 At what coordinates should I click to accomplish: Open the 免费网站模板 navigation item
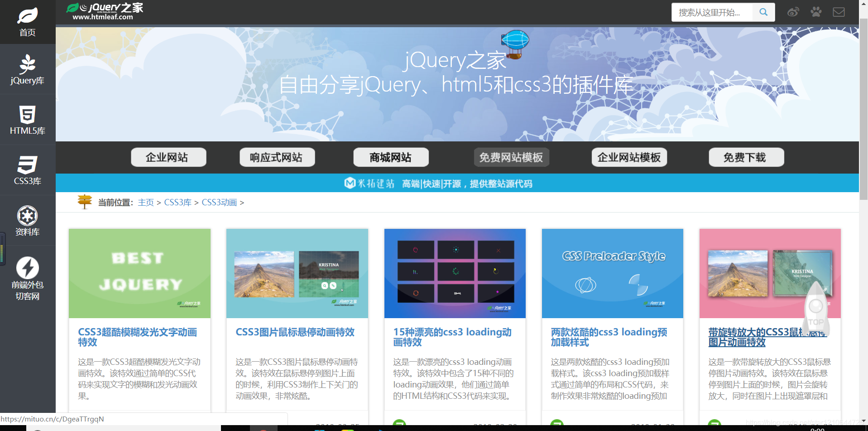click(x=511, y=157)
